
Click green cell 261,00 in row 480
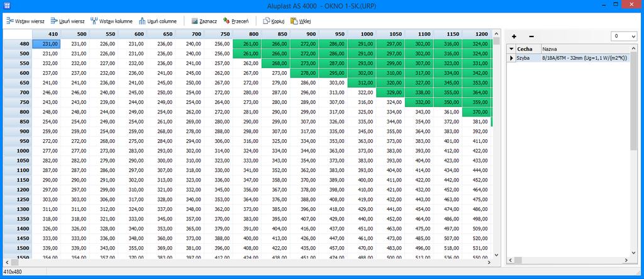[247, 43]
